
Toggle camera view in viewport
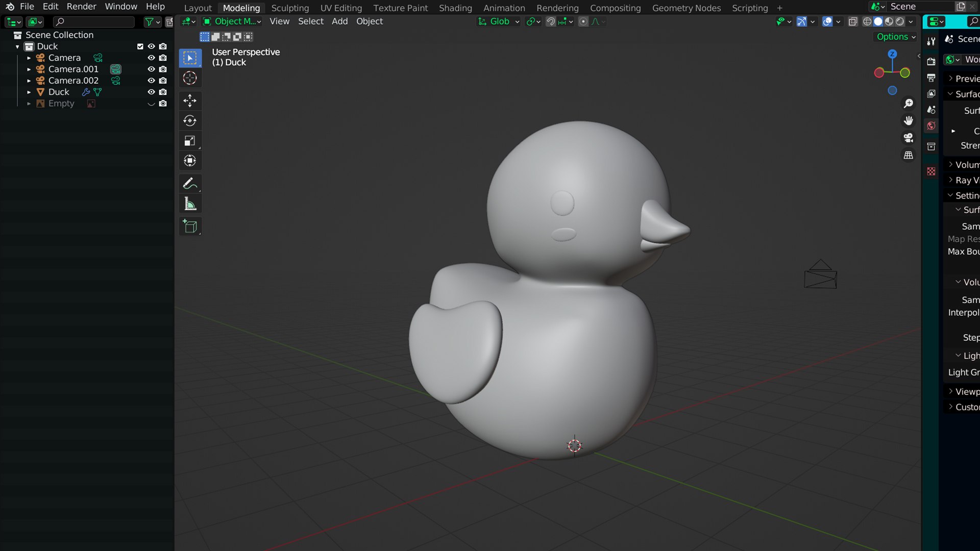909,138
